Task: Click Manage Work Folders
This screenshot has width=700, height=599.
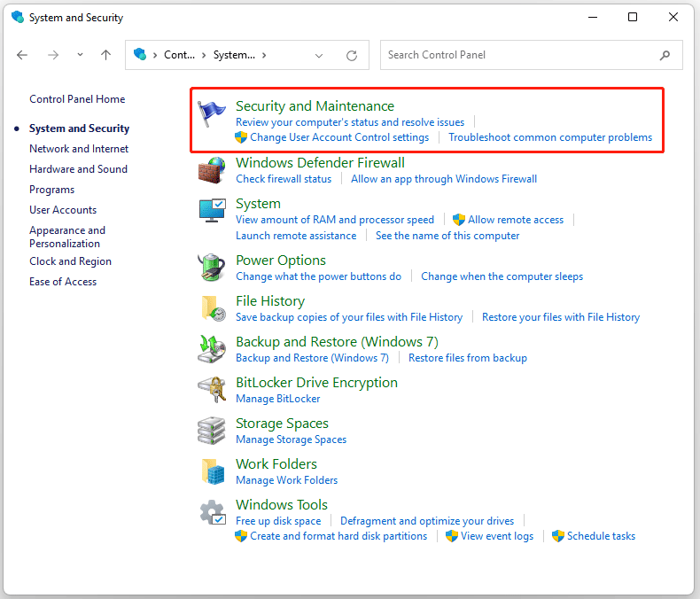Action: (x=286, y=480)
